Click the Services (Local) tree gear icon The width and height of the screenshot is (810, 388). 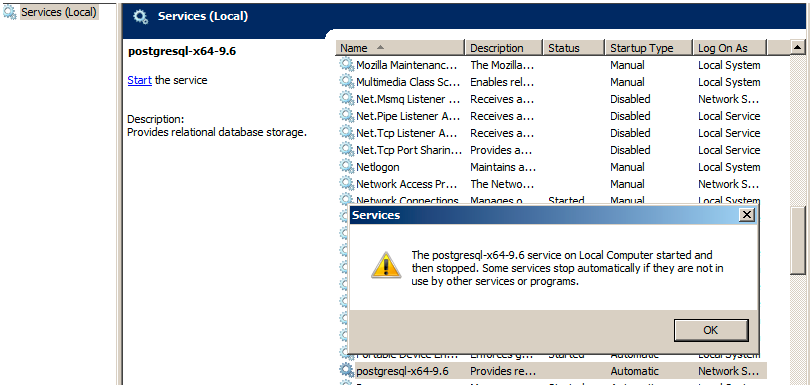click(x=10, y=12)
